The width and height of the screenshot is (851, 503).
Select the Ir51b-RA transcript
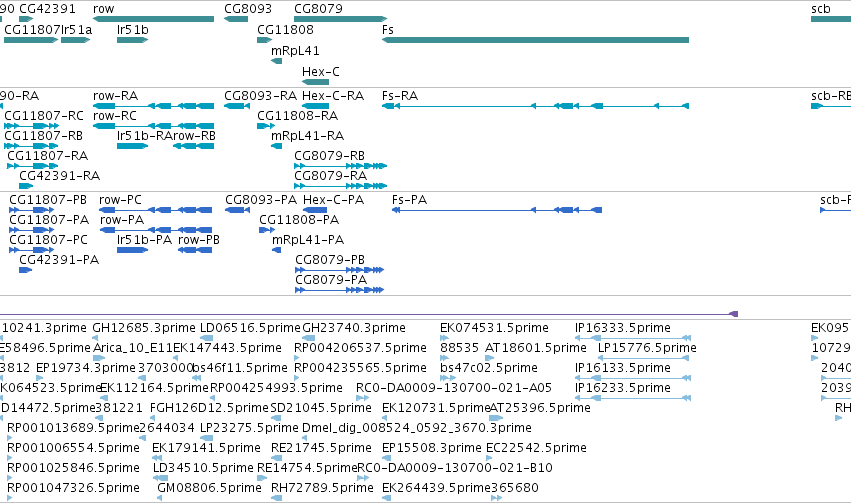point(132,146)
